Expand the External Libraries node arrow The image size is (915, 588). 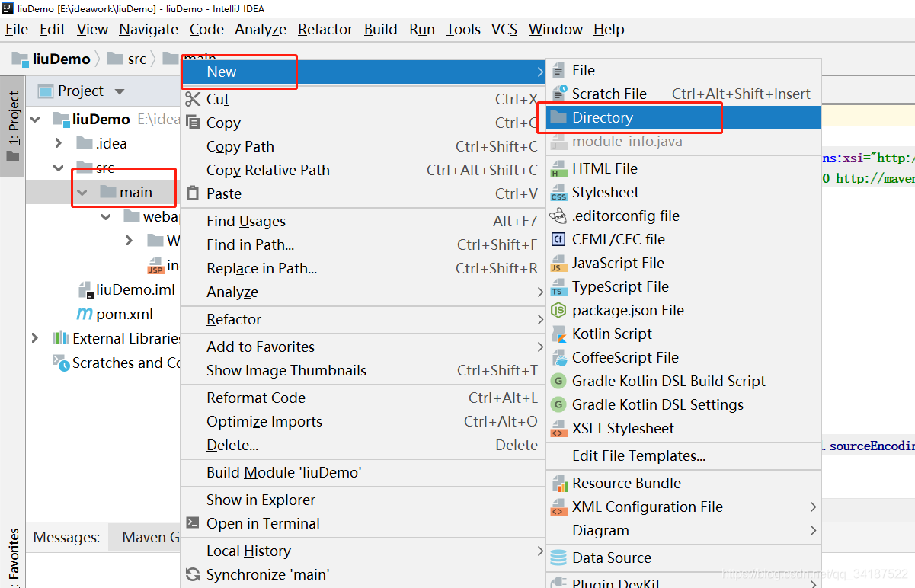pos(35,338)
